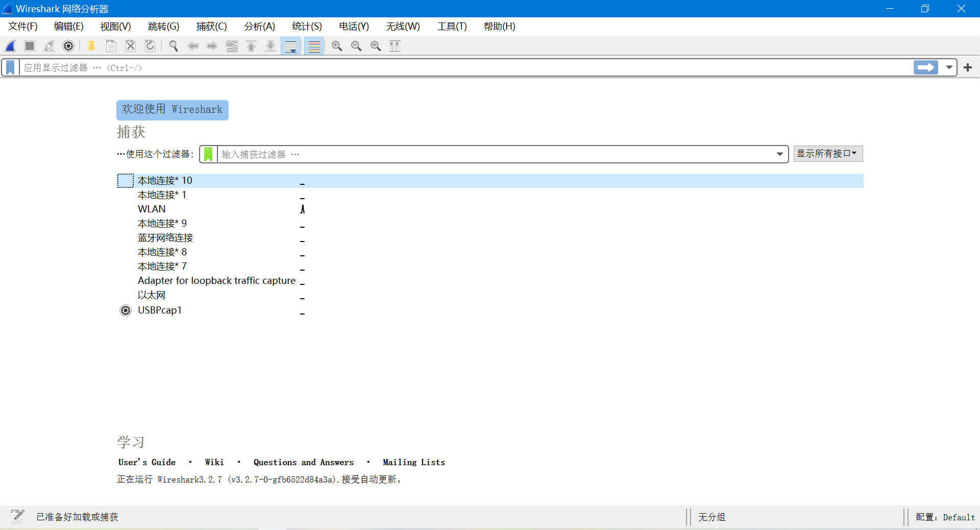This screenshot has height=530, width=980.
Task: Click in the capture filter input field
Action: coord(495,154)
